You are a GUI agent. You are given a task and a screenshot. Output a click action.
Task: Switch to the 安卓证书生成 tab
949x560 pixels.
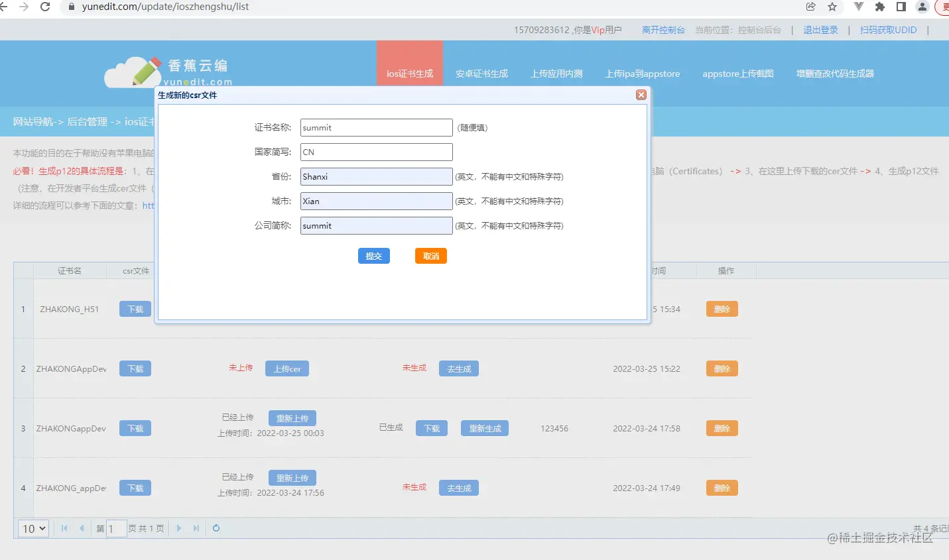tap(482, 74)
